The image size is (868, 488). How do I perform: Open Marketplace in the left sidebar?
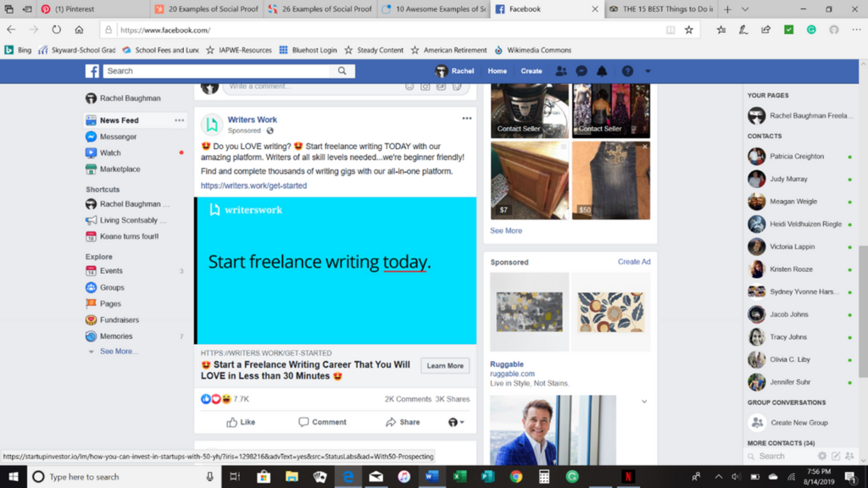coord(120,169)
